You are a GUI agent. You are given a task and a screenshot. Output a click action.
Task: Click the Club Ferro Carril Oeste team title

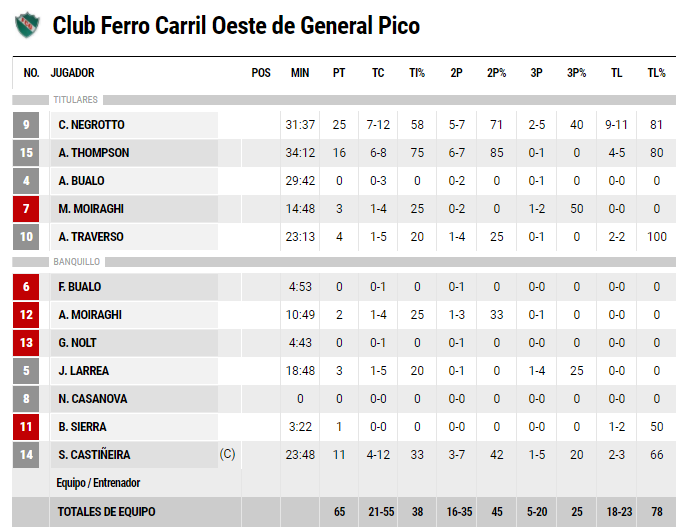click(236, 25)
